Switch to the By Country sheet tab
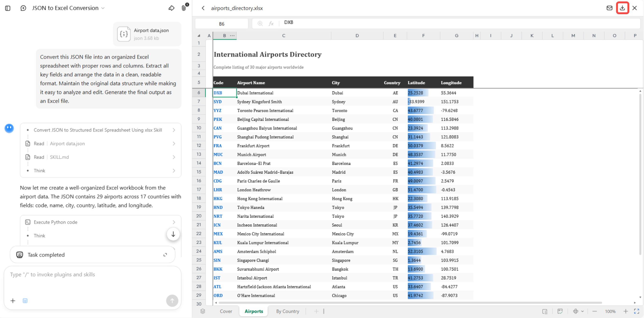Screen dimensions: 644x318 click(287, 311)
